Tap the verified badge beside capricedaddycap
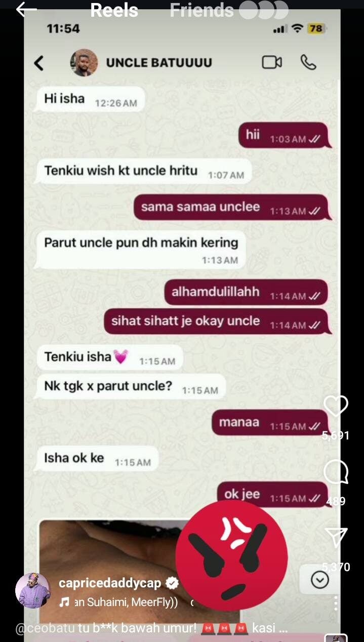This screenshot has height=642, width=364. 172,583
